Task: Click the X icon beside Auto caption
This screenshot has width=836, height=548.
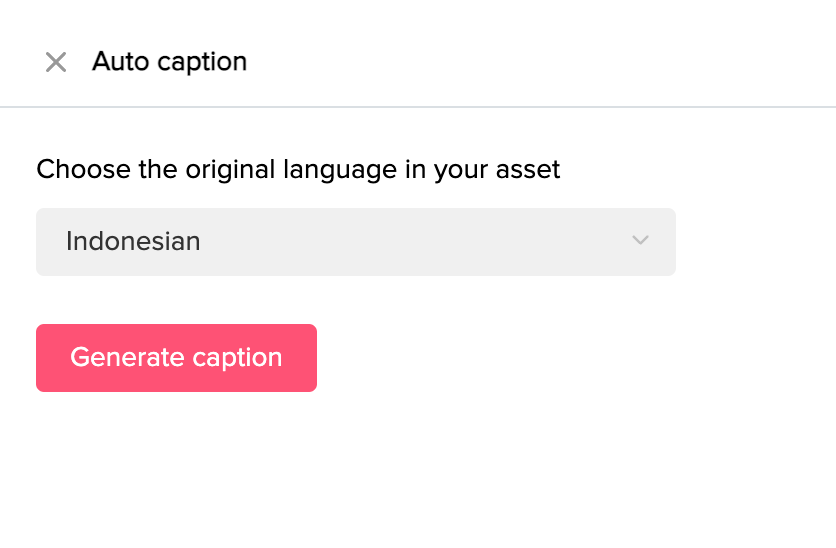Action: (56, 62)
